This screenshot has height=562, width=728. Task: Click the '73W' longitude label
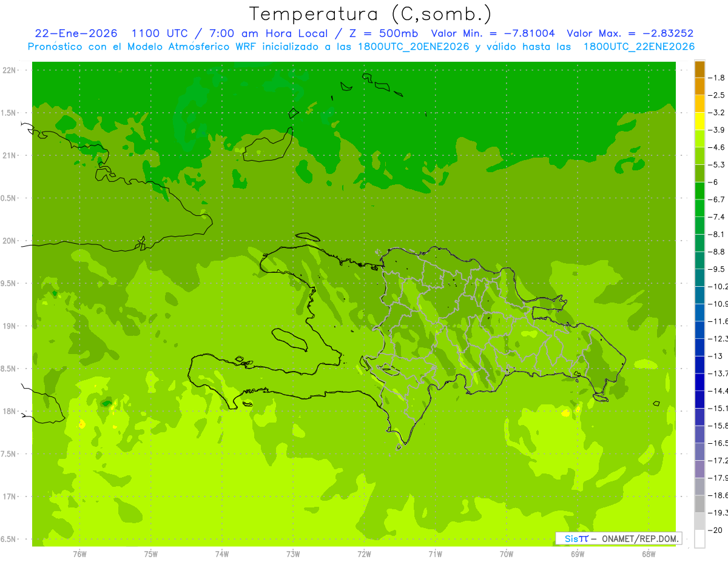point(293,554)
